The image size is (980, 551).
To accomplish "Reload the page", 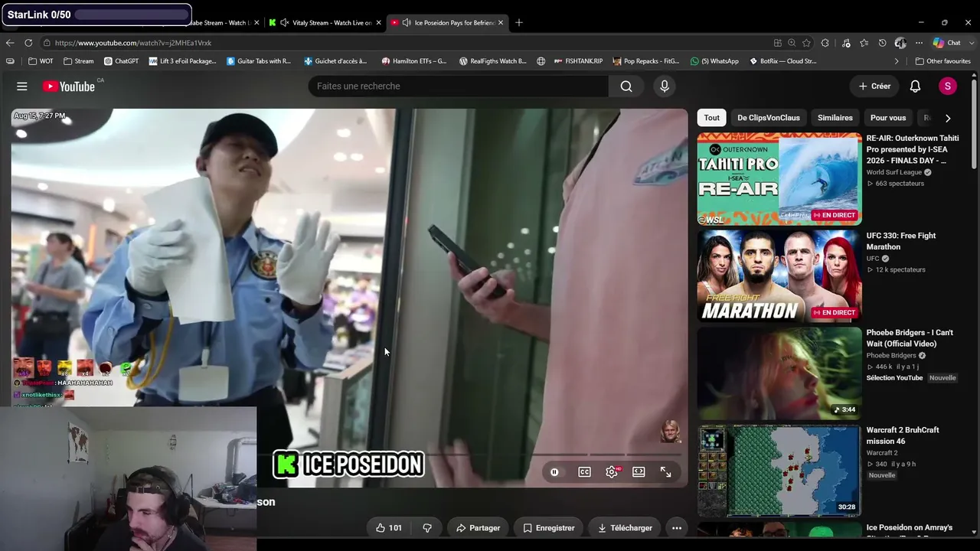I will tap(28, 43).
